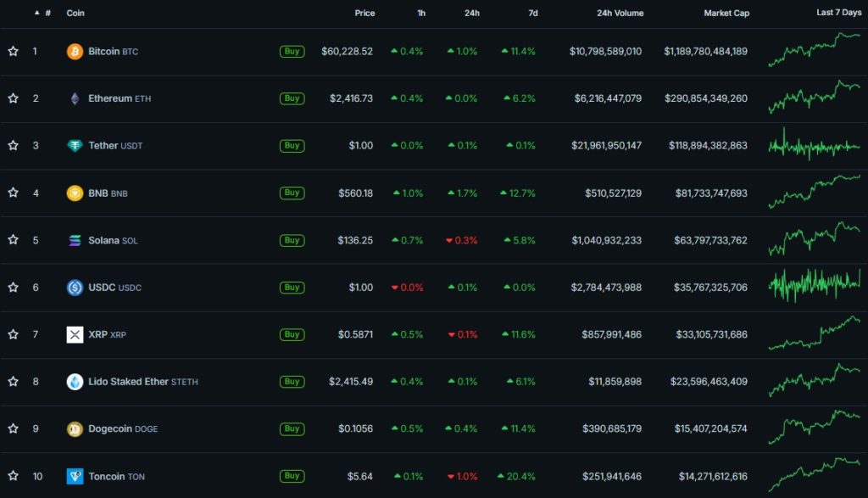This screenshot has width=868, height=498.
Task: Click the Toncoin TON logo
Action: pyautogui.click(x=75, y=476)
